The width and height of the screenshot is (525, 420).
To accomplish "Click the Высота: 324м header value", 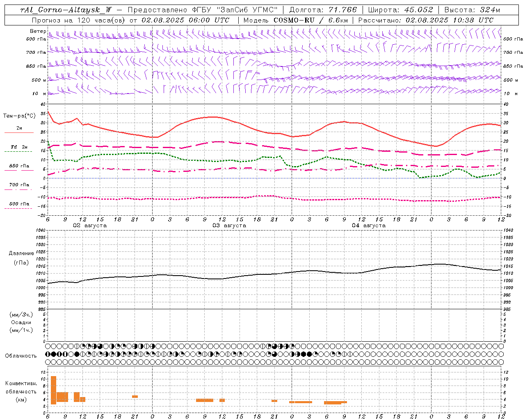I will [472, 10].
